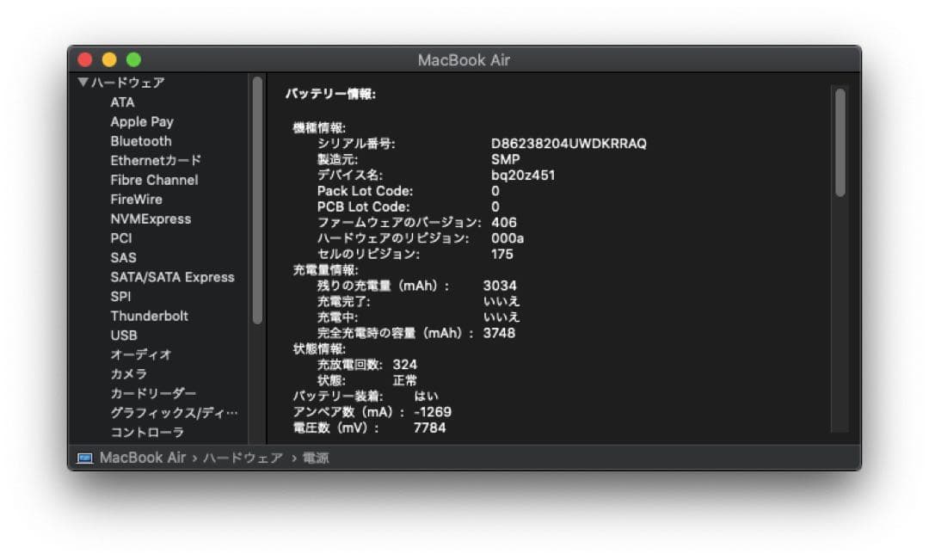
Task: Minimize window with the yellow button
Action: (x=109, y=60)
